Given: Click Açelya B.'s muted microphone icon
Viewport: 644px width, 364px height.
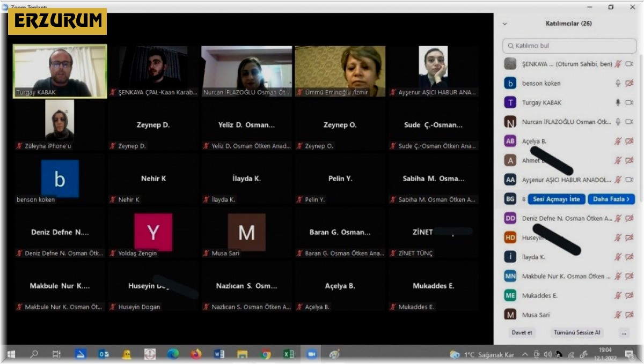Looking at the screenshot, I should click(x=618, y=141).
